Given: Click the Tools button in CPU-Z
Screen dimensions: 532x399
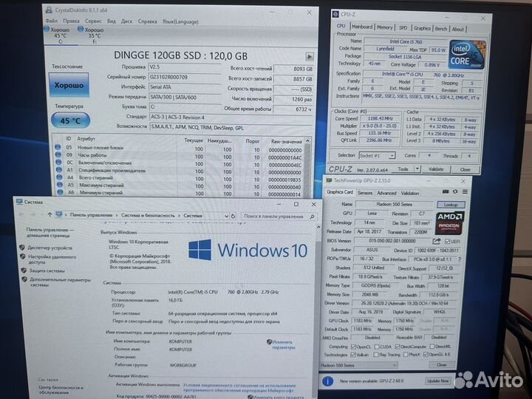Looking at the screenshot, I should (403, 169).
